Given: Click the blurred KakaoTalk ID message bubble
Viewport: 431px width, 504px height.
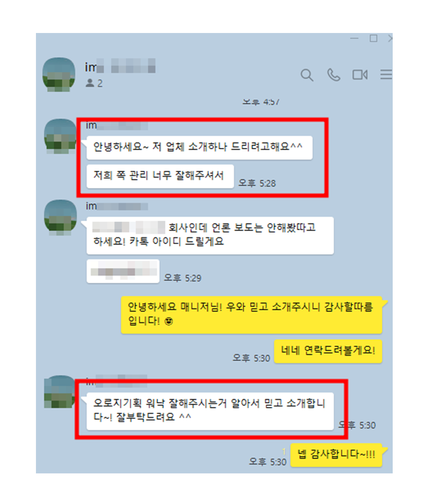Looking at the screenshot, I should click(x=123, y=271).
